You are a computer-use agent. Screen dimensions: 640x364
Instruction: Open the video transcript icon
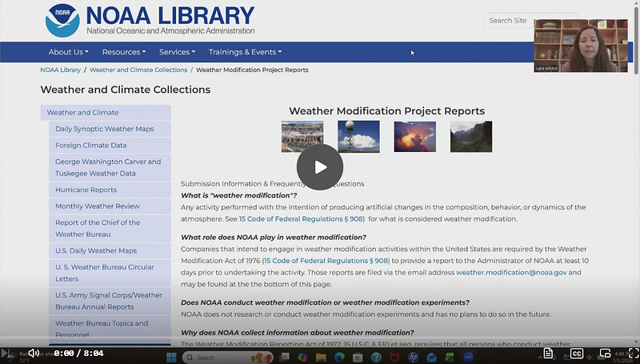click(548, 354)
